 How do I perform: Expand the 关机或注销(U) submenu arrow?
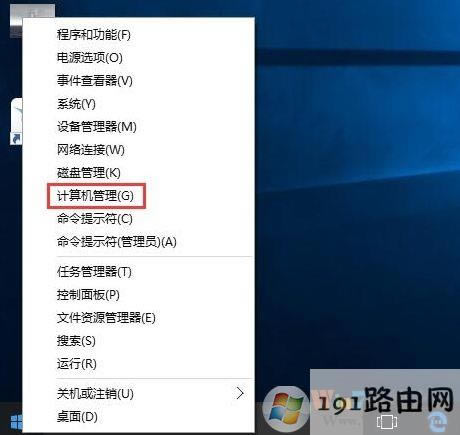point(240,393)
